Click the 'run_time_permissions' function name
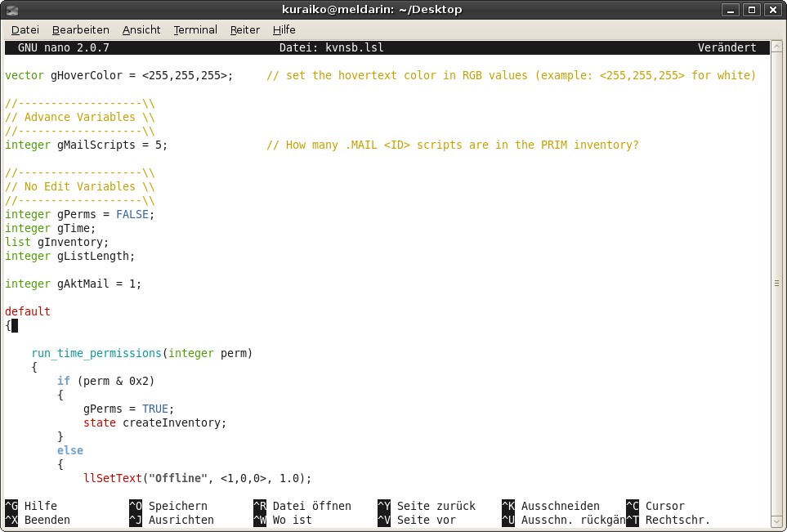 click(x=96, y=353)
